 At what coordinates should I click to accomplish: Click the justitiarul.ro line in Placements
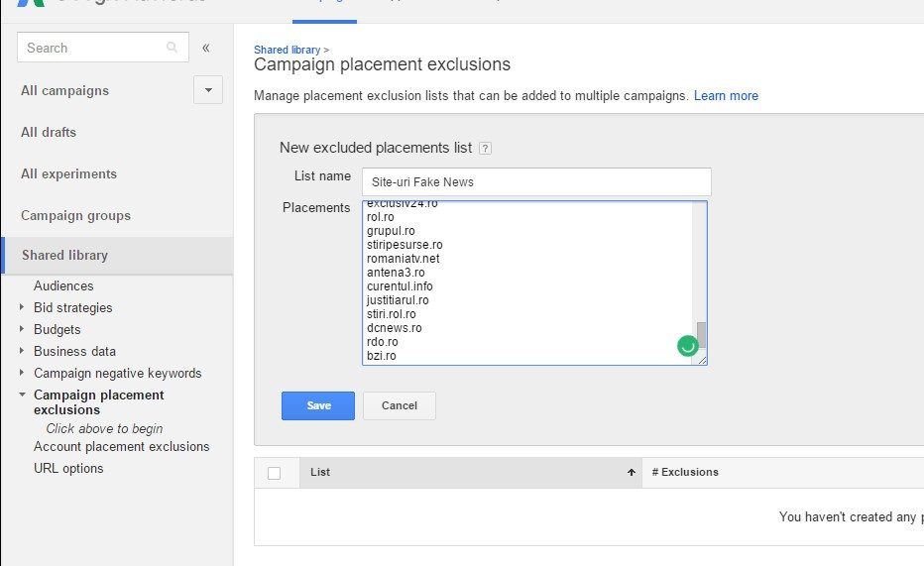398,300
